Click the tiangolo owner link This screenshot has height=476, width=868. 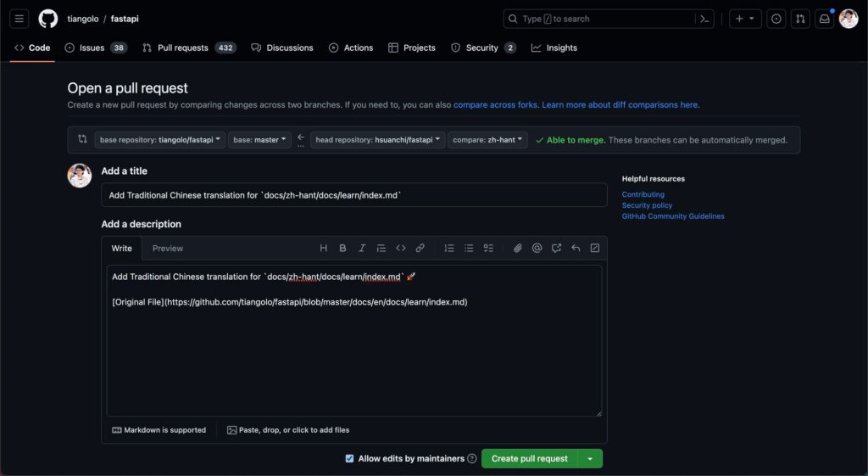point(83,19)
